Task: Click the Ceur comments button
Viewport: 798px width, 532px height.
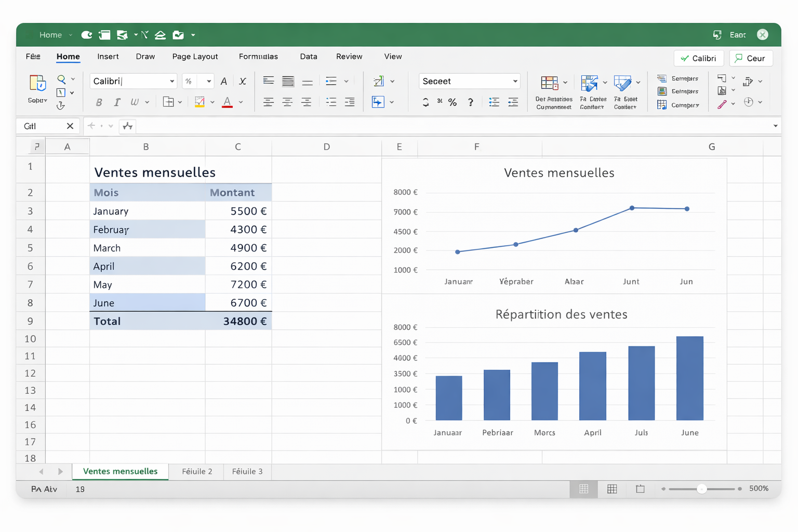Action: [750, 58]
